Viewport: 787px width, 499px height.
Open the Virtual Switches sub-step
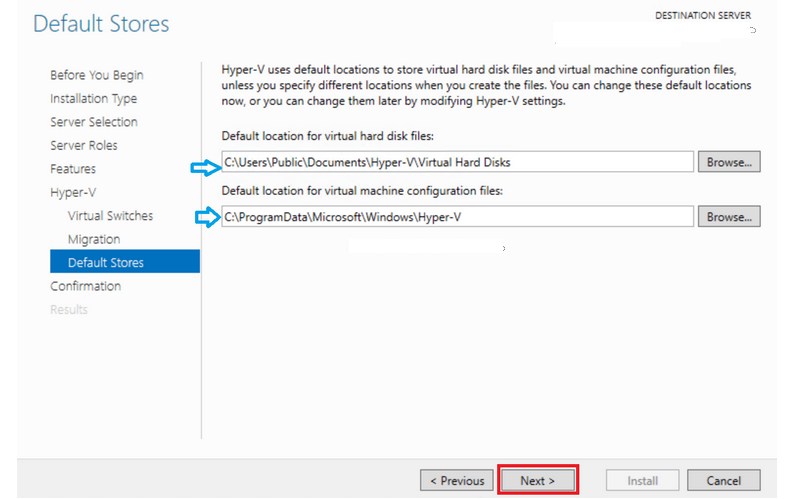(110, 216)
